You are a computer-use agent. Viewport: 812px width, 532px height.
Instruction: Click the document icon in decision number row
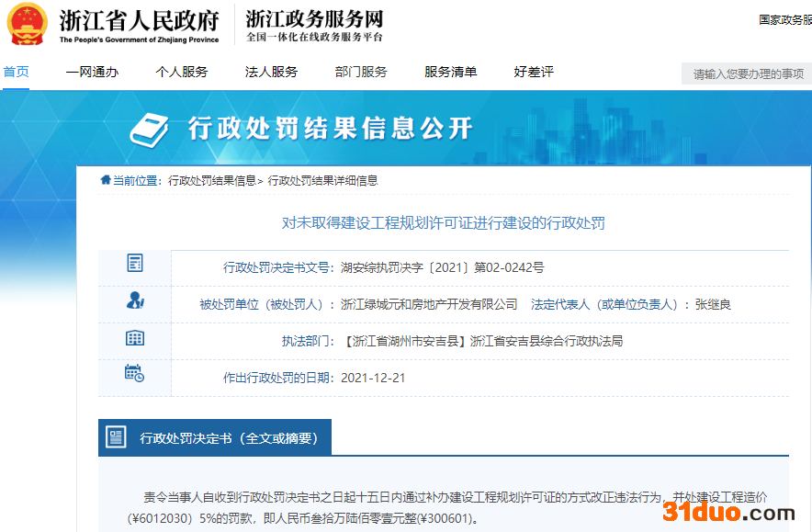click(x=135, y=264)
